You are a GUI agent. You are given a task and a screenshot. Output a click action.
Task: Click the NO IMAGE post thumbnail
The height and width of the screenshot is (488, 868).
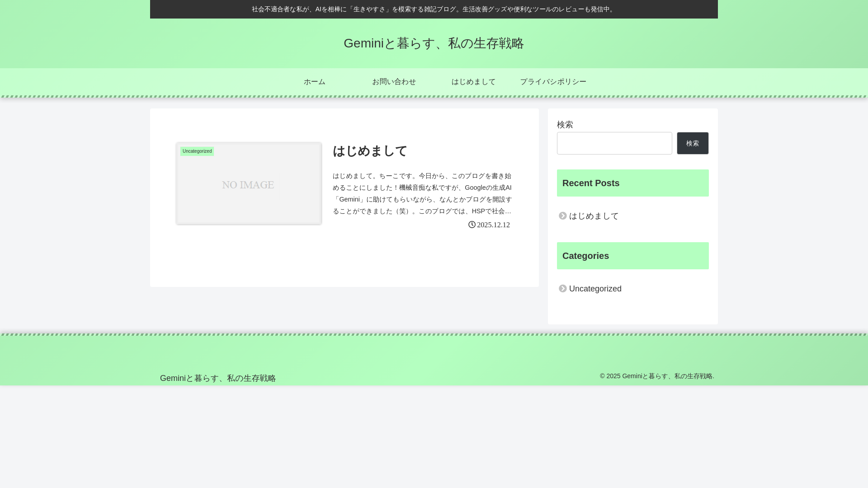(x=249, y=183)
